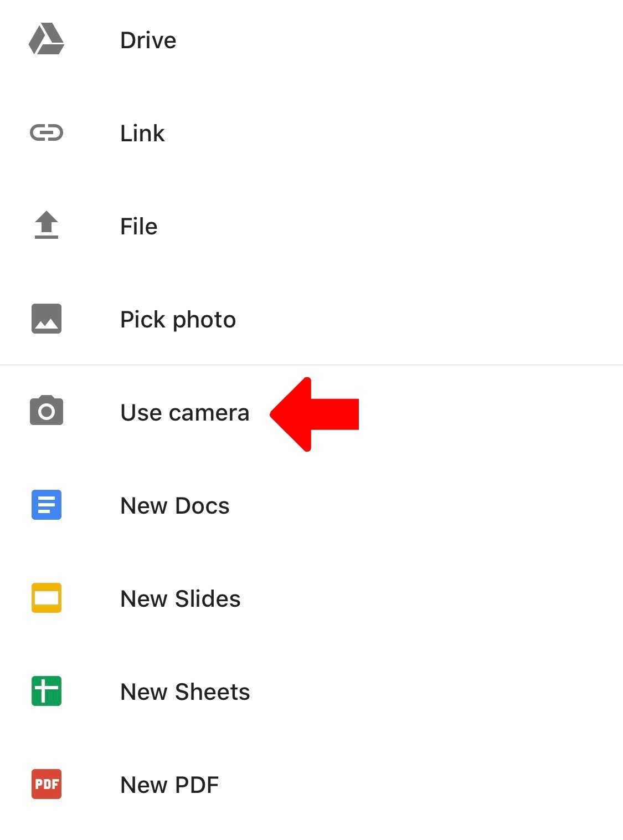Create a New Docs attachment
623x840 pixels.
311,505
